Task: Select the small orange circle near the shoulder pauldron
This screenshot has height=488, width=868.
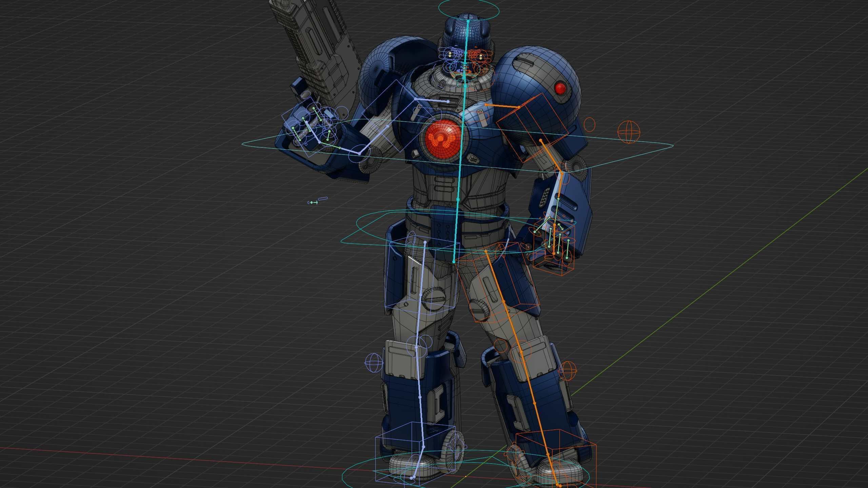Action: (x=590, y=124)
